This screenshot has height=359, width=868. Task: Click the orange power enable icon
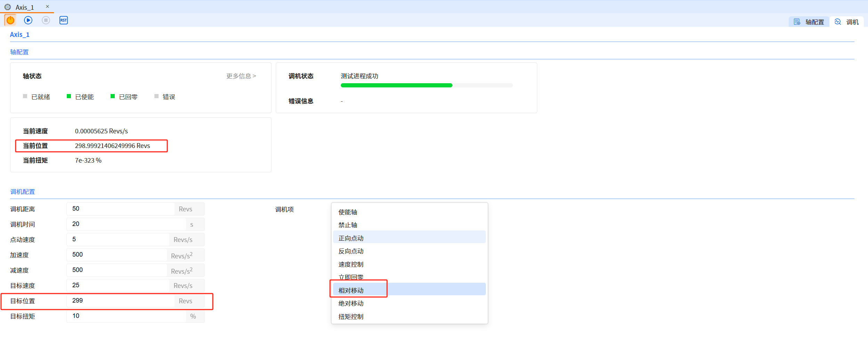click(x=10, y=20)
